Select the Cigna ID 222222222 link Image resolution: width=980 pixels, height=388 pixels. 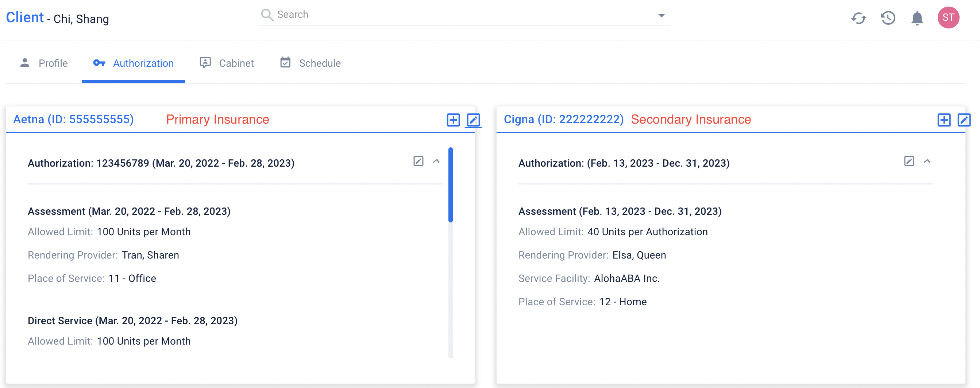(564, 119)
